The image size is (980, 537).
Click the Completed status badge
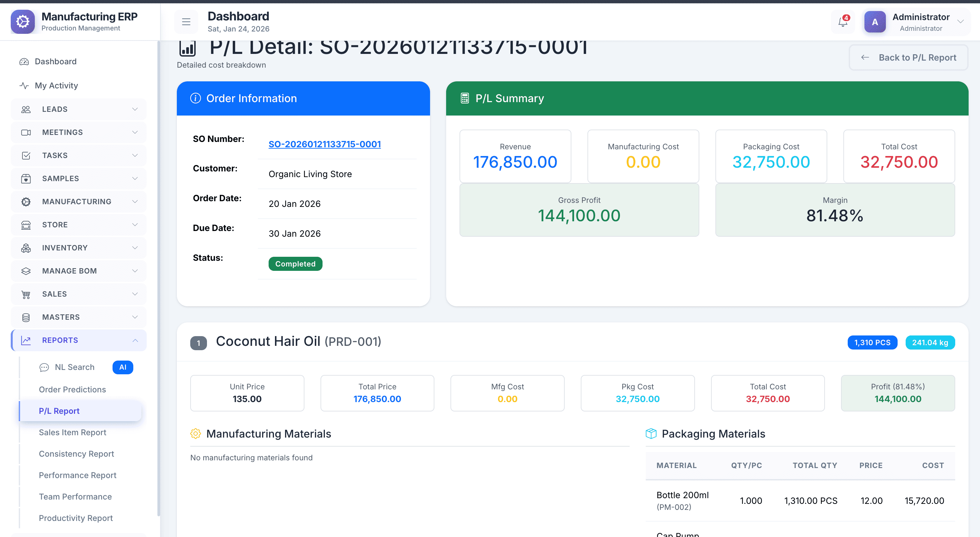[295, 264]
